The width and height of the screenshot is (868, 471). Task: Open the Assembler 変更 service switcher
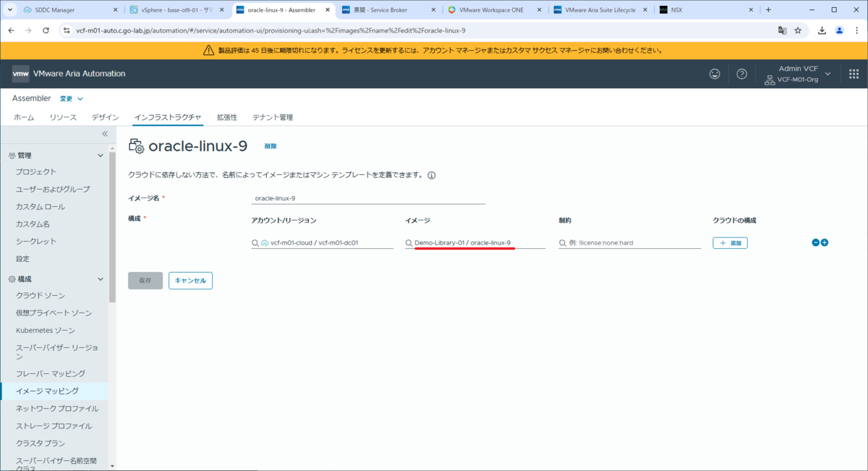[71, 98]
